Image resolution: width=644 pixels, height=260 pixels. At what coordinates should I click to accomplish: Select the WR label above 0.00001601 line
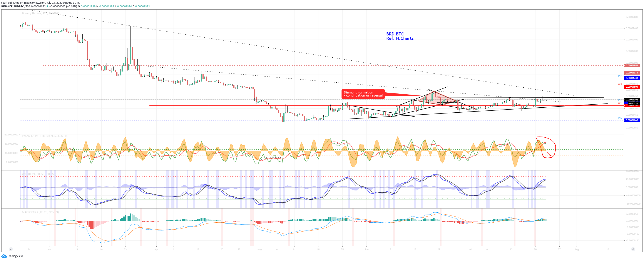[x=620, y=85]
